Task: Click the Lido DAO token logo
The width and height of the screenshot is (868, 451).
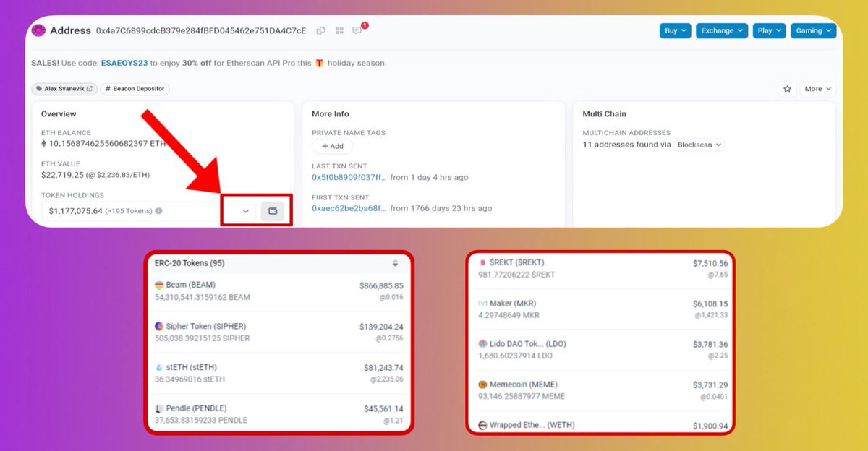Action: [x=482, y=344]
